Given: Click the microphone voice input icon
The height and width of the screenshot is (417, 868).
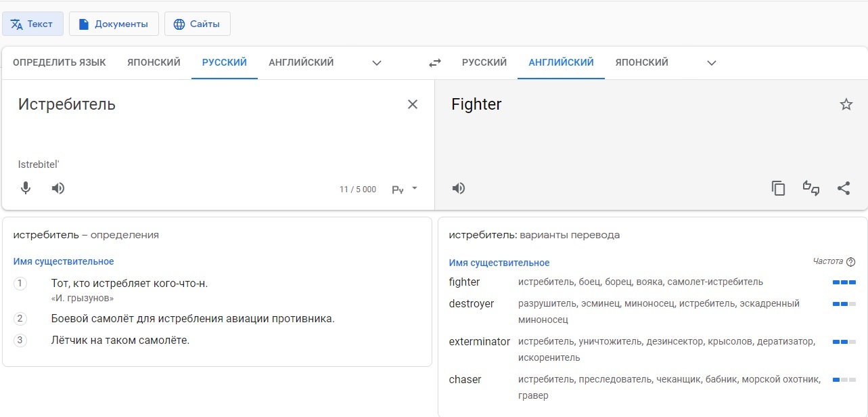Looking at the screenshot, I should point(26,188).
